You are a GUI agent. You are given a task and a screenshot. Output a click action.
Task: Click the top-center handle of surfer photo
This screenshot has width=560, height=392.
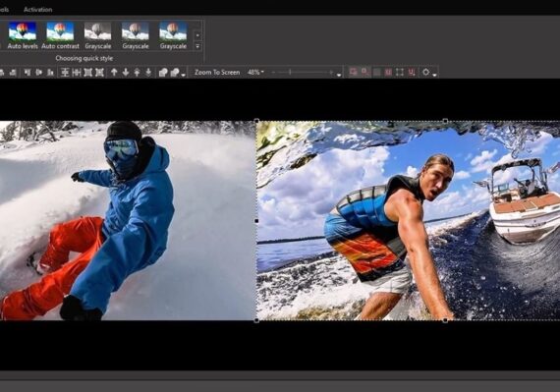tap(445, 121)
